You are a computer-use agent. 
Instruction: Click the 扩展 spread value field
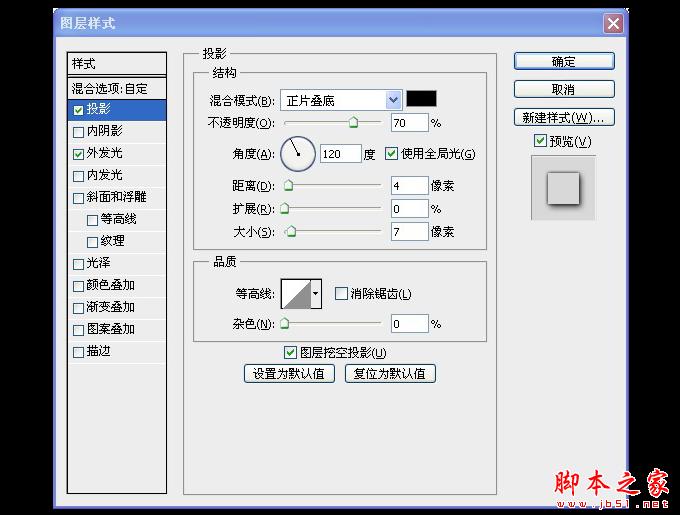[x=409, y=209]
